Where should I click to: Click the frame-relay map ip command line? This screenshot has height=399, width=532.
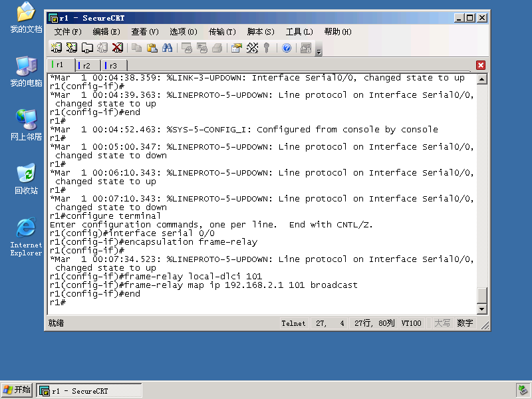click(203, 285)
